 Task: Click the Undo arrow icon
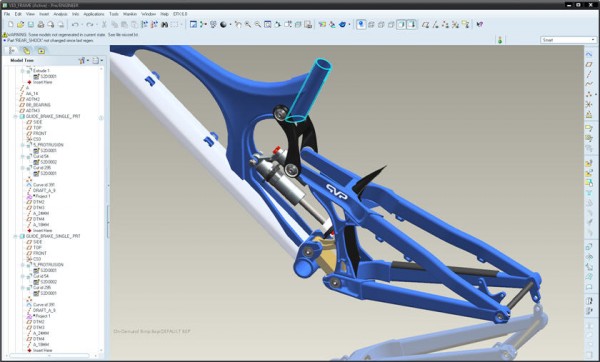[75, 24]
